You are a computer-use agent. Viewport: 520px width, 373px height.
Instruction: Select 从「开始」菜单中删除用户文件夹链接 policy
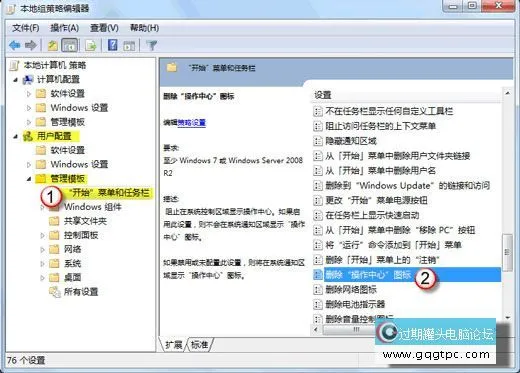coord(398,156)
